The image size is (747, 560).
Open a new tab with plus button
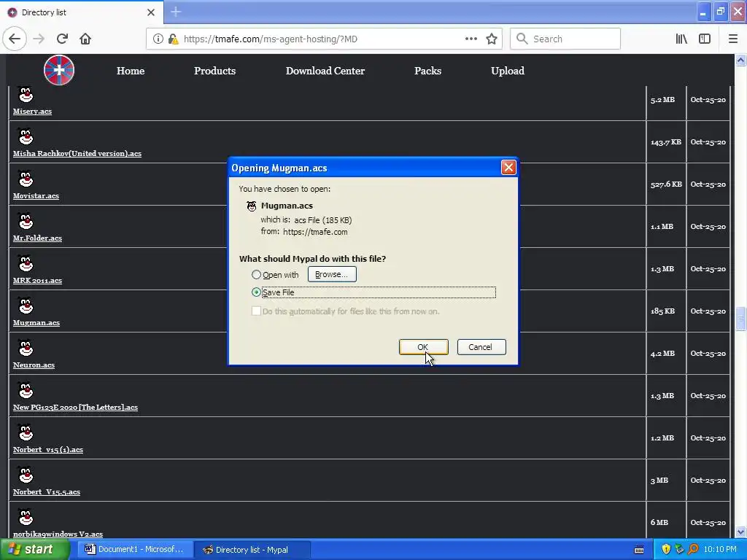tap(176, 12)
